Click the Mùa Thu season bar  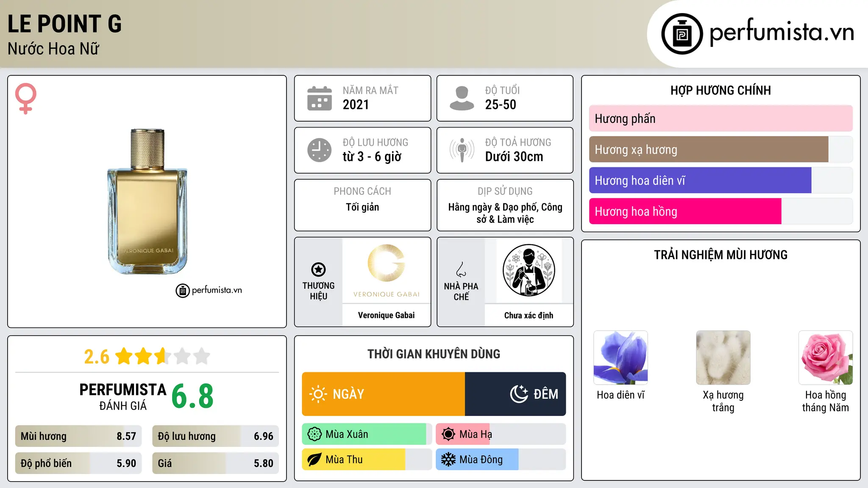[x=367, y=460]
